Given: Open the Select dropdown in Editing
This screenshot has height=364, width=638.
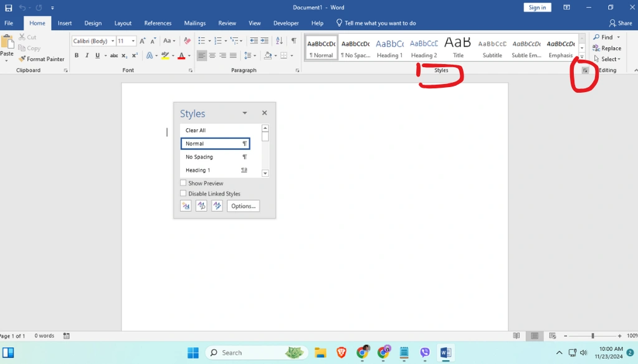Looking at the screenshot, I should coord(607,59).
